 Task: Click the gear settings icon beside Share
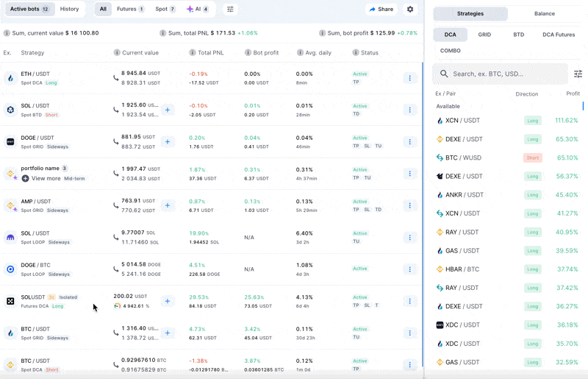[x=410, y=10]
